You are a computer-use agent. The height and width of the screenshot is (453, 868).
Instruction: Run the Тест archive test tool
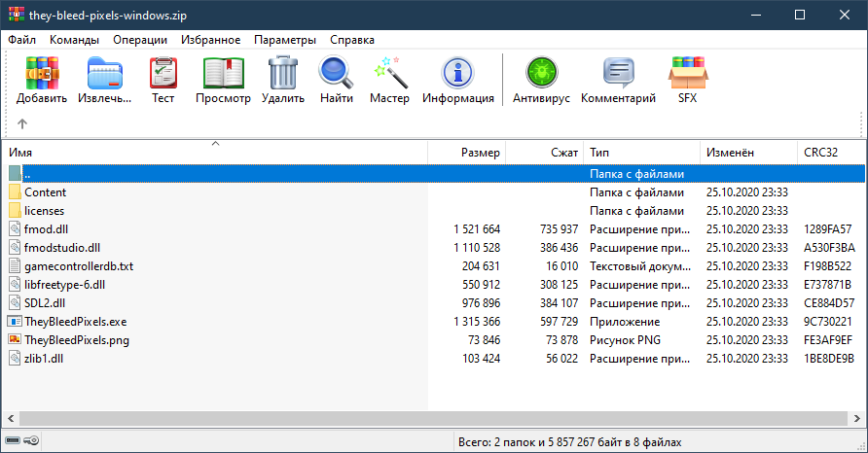coord(163,73)
